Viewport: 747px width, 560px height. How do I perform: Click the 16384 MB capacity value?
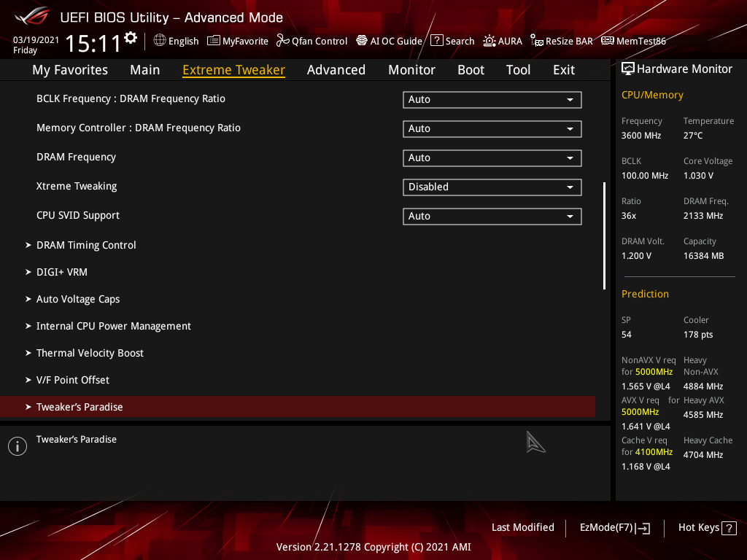point(704,256)
